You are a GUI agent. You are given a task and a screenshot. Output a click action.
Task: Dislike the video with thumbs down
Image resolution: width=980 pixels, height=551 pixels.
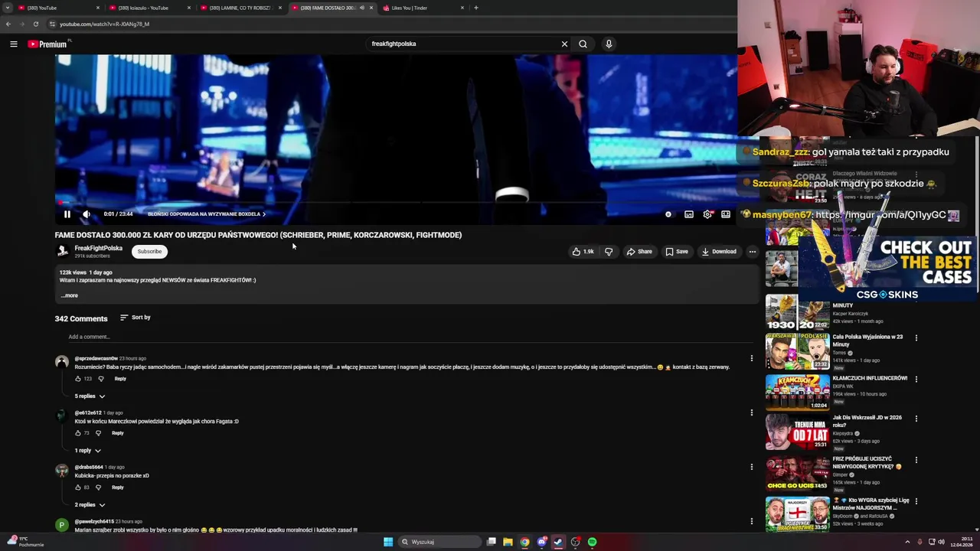pyautogui.click(x=609, y=251)
